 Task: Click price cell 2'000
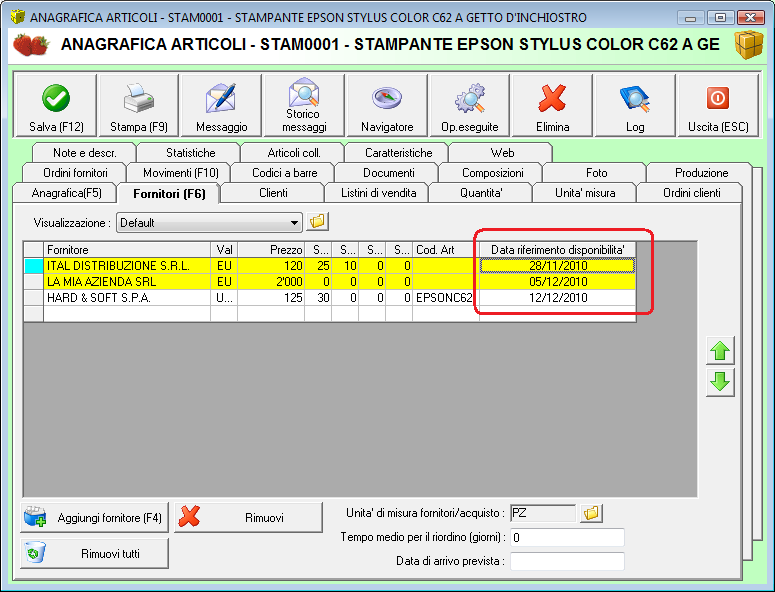pyautogui.click(x=271, y=282)
